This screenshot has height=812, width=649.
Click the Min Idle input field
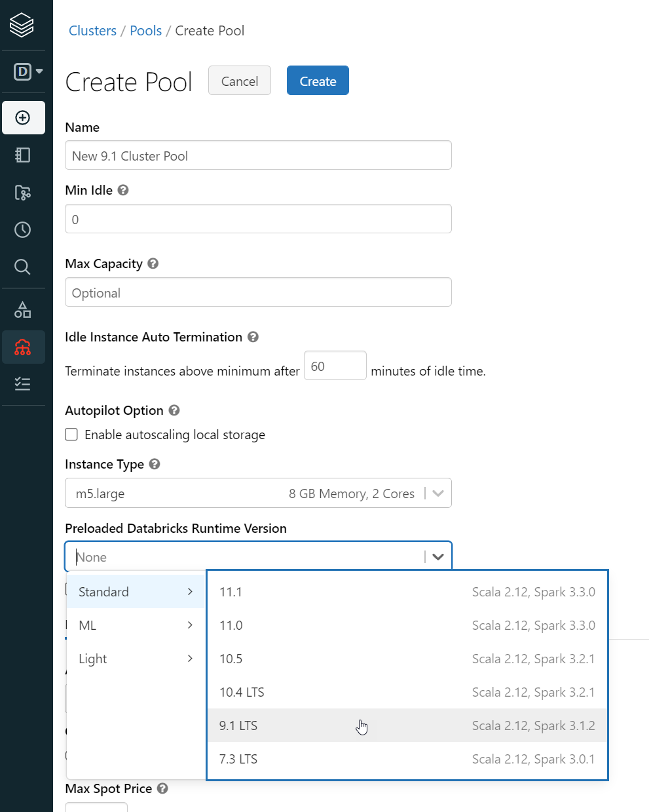258,219
